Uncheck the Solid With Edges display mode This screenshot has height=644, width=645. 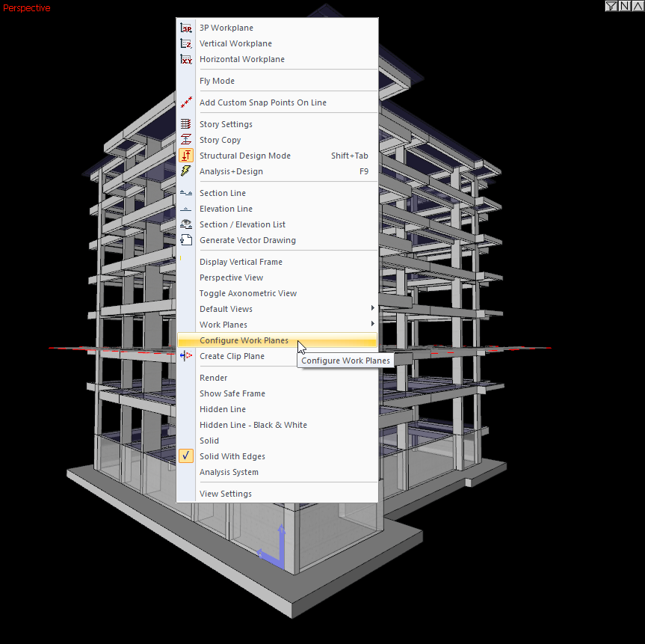coord(232,456)
